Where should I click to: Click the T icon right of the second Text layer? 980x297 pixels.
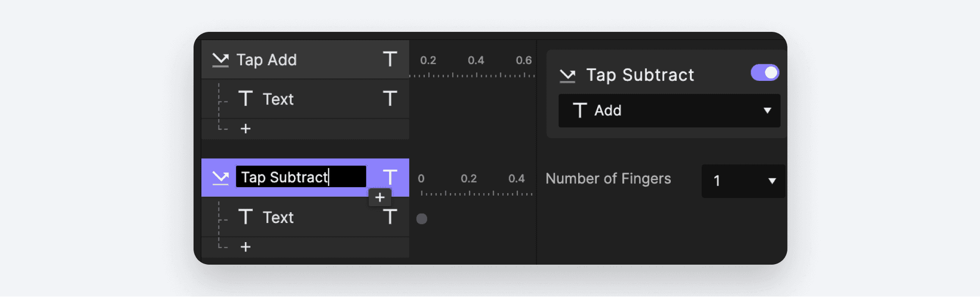click(x=390, y=217)
